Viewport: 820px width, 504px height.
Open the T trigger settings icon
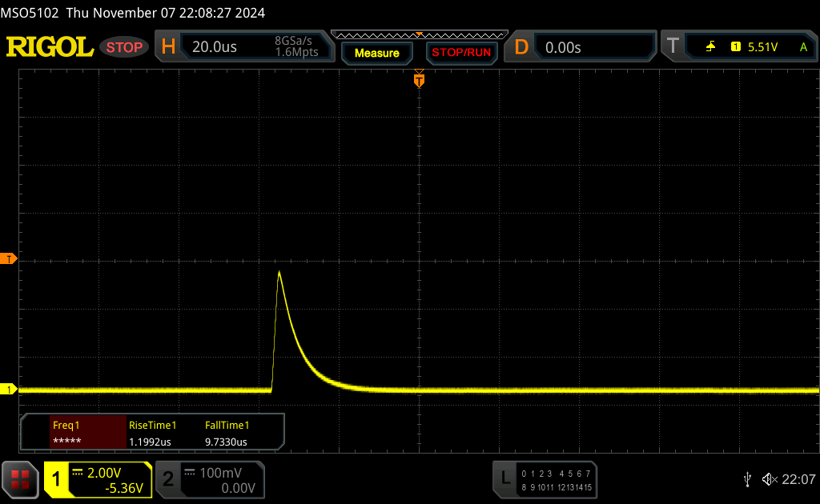673,46
